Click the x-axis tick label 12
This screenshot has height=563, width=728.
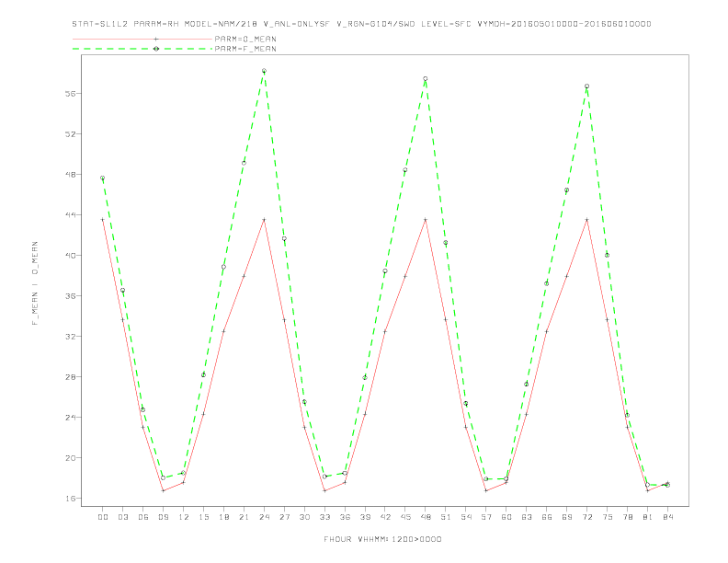[x=184, y=517]
